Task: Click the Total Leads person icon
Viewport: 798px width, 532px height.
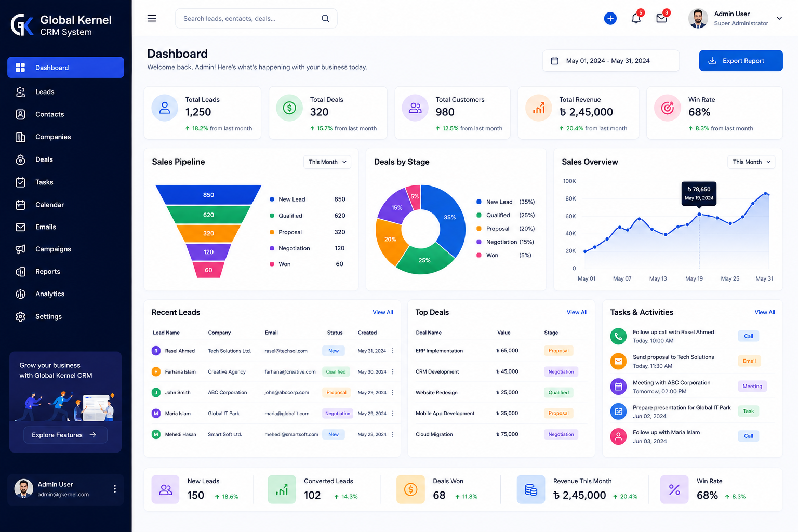Action: [165, 108]
